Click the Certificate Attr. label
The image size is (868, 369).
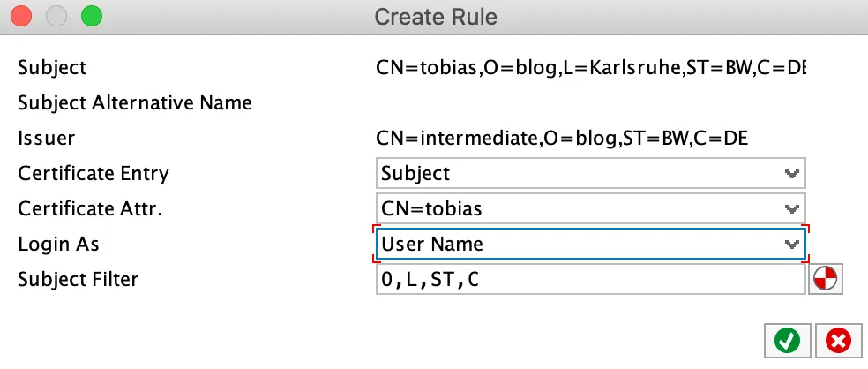pyautogui.click(x=91, y=209)
